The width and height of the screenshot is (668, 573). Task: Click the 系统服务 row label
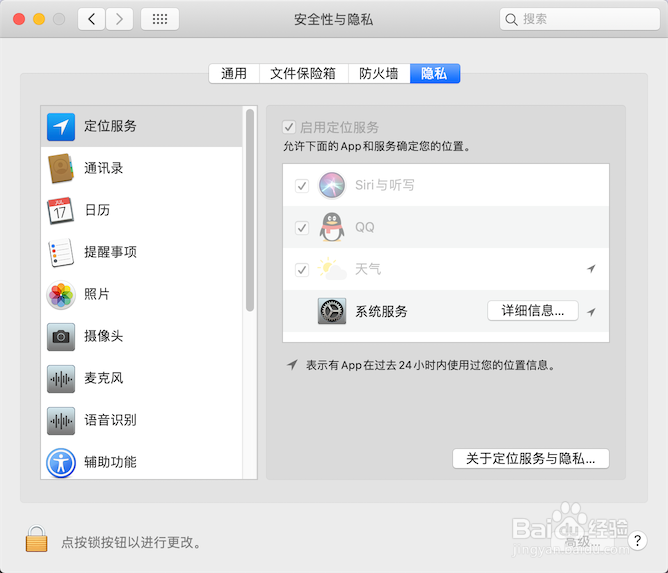pyautogui.click(x=381, y=311)
